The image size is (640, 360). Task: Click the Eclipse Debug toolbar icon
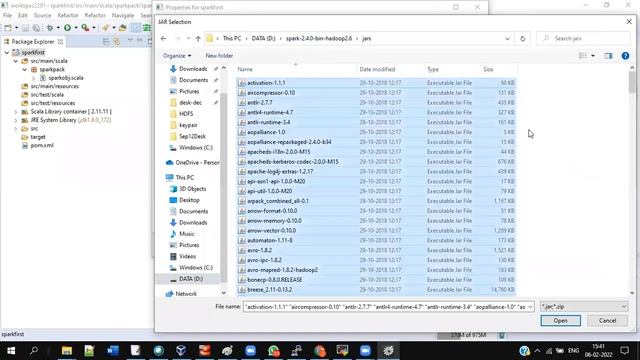[x=50, y=27]
